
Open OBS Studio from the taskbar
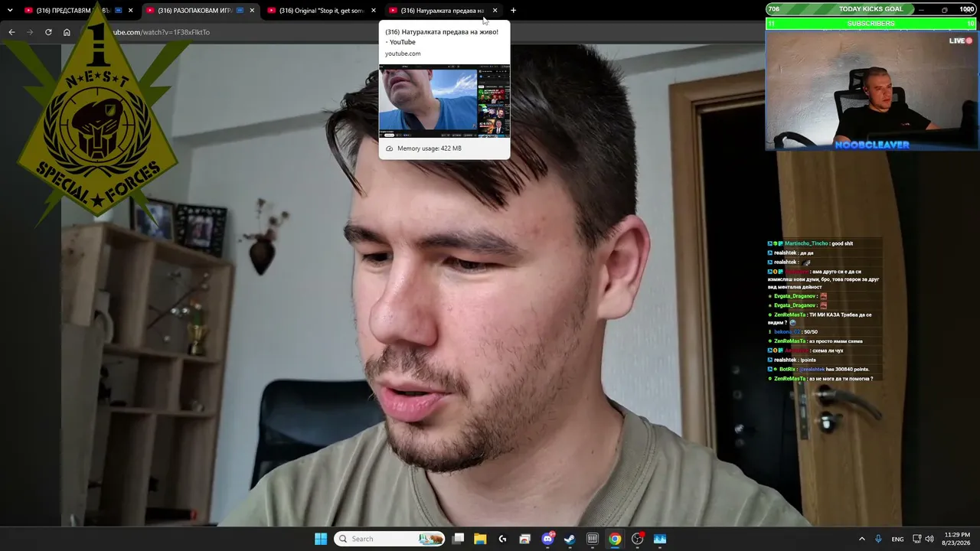click(637, 539)
